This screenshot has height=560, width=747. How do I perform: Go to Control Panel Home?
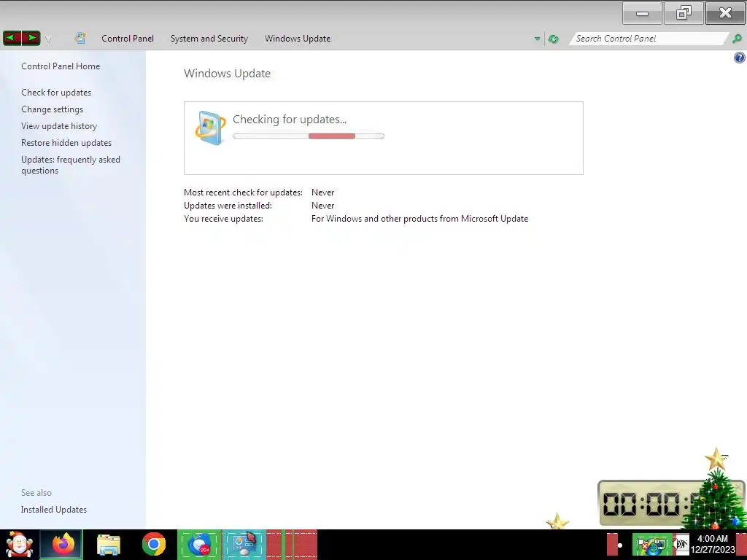[x=61, y=66]
